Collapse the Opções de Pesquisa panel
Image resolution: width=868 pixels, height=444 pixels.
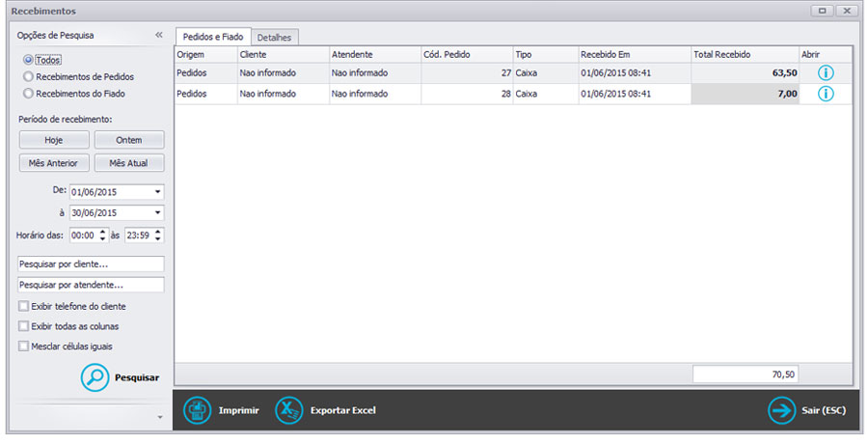click(x=158, y=35)
